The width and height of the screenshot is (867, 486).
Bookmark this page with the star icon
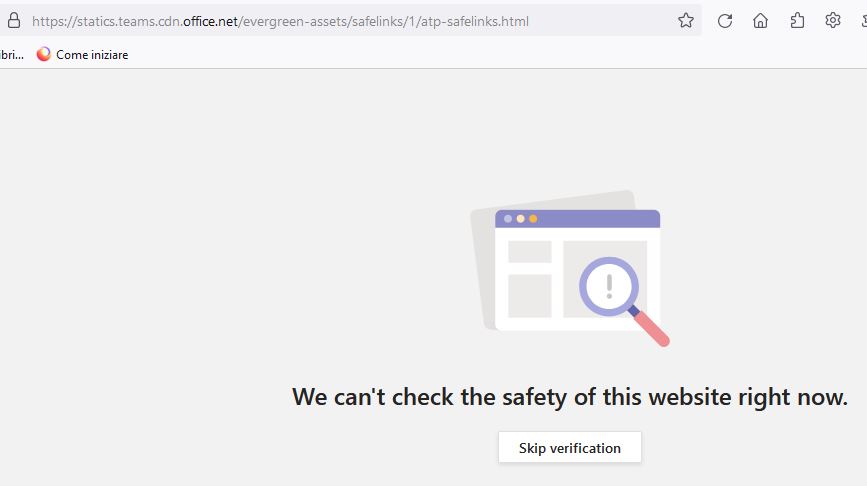pos(686,21)
